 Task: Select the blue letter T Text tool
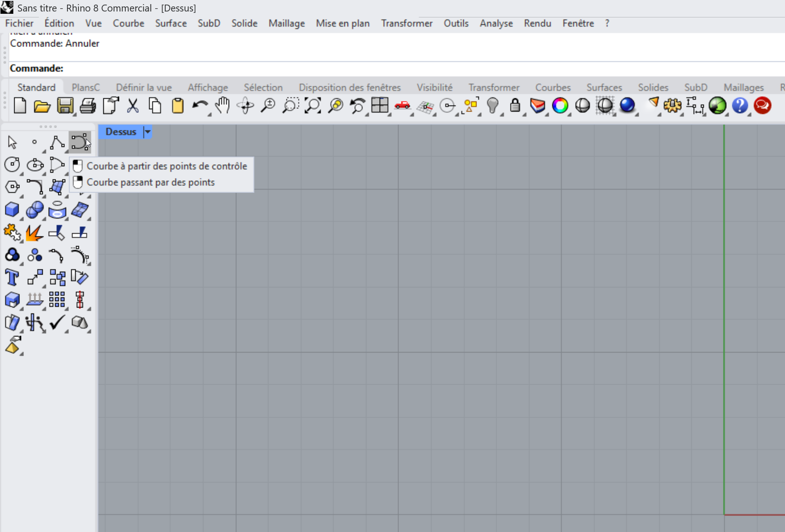coord(12,278)
